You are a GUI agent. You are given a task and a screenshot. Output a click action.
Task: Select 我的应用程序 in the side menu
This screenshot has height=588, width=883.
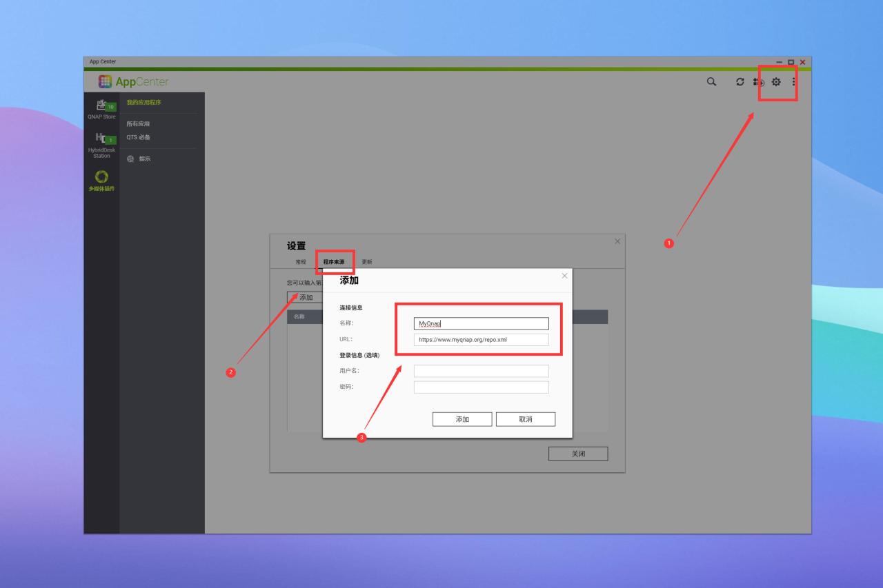tap(144, 103)
